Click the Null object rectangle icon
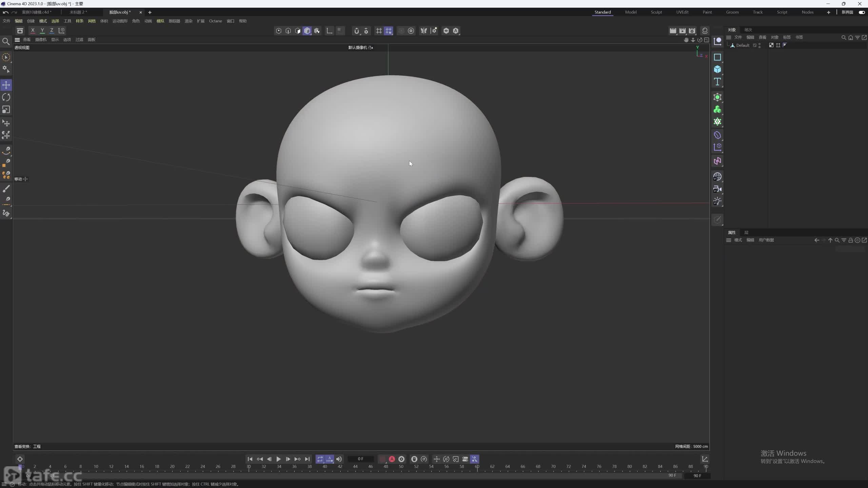868x488 pixels. click(x=717, y=57)
